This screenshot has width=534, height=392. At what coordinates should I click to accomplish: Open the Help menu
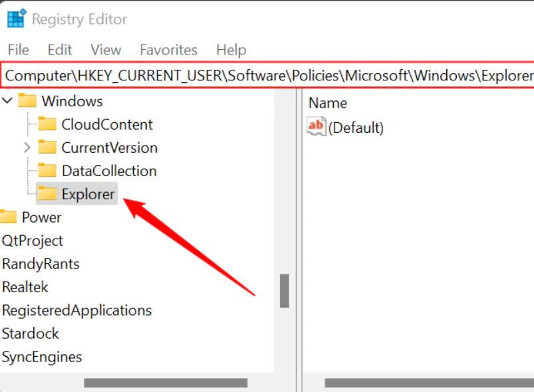tap(231, 50)
